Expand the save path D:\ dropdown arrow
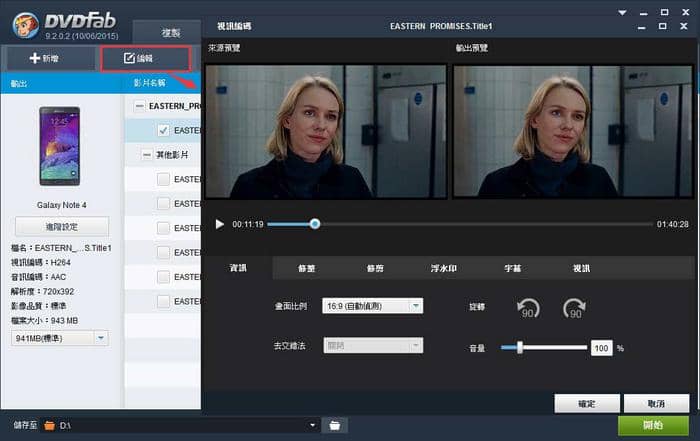This screenshot has width=700, height=441. (312, 425)
